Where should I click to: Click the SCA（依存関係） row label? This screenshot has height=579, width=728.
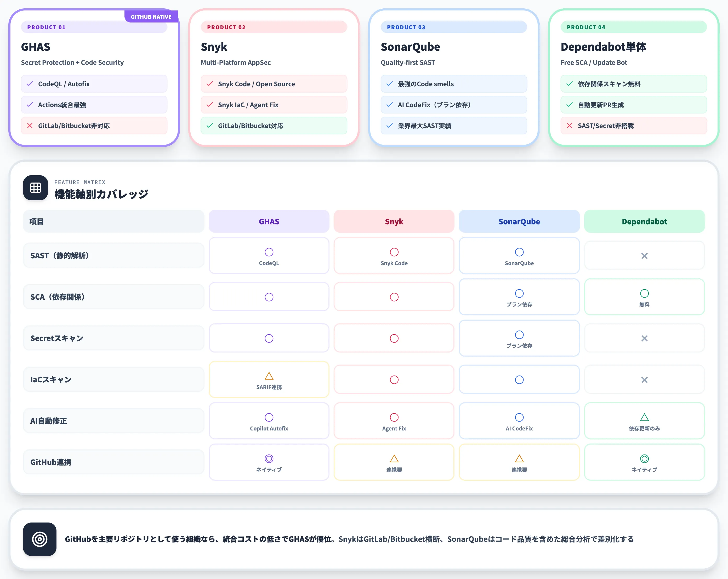pos(114,297)
